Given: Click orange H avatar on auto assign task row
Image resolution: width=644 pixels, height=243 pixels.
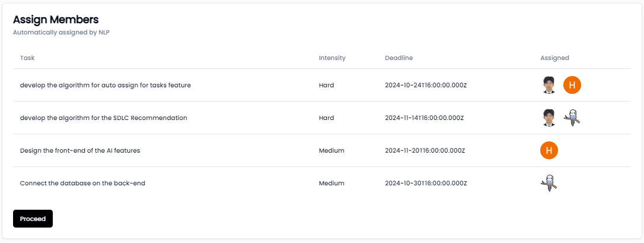Looking at the screenshot, I should pos(572,85).
